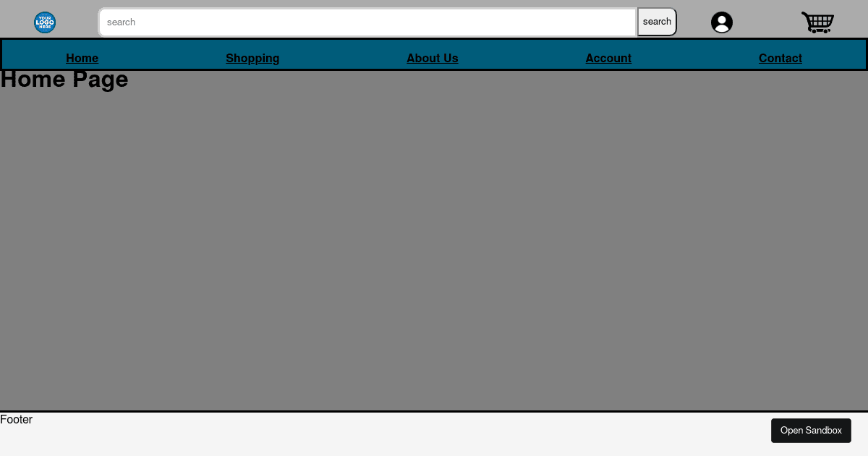Focus the search input field
Image resolution: width=868 pixels, height=456 pixels.
pyautogui.click(x=367, y=22)
